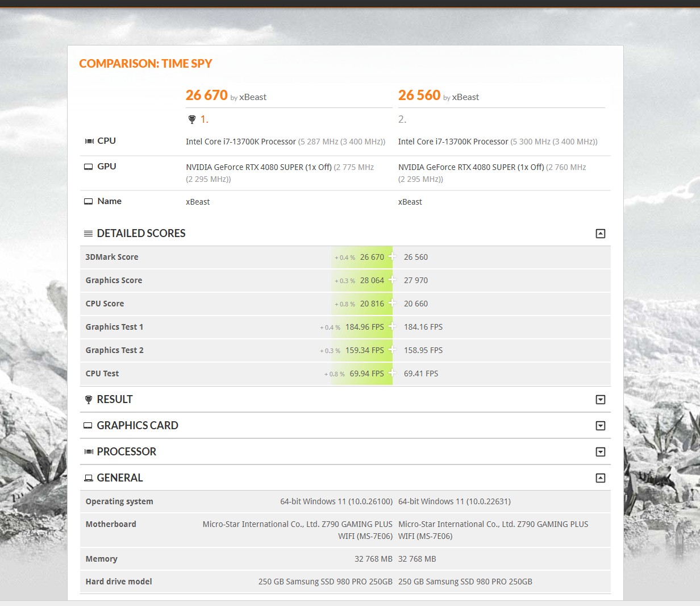Image resolution: width=700 pixels, height=606 pixels.
Task: Click the Graphics Test 2 value 159.34 FPS
Action: (x=365, y=350)
